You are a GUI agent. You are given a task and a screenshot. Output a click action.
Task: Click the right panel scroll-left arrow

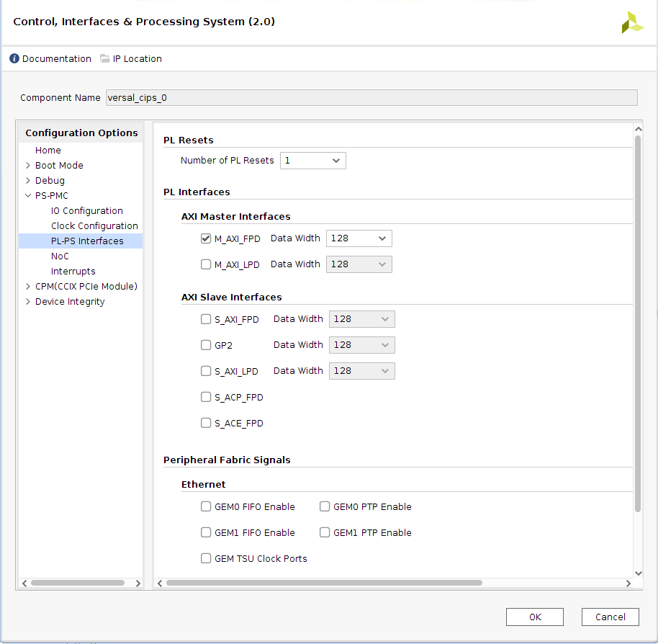coord(160,583)
